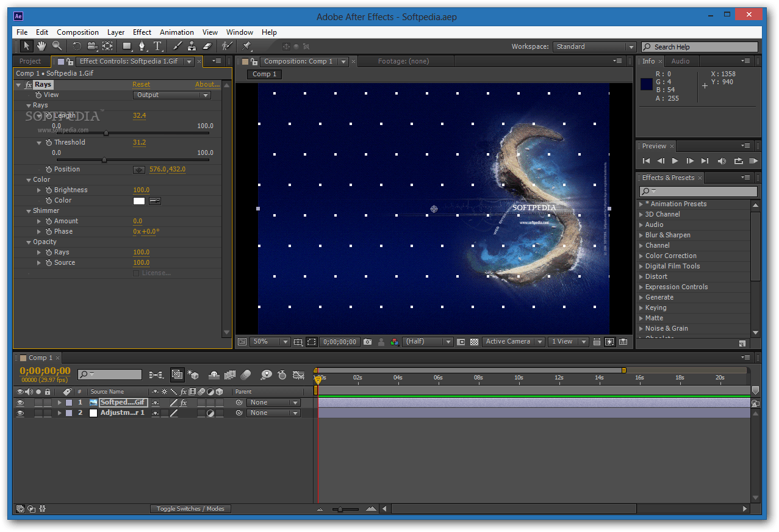Take a snapshot with camera icon
This screenshot has height=532, width=779.
367,342
